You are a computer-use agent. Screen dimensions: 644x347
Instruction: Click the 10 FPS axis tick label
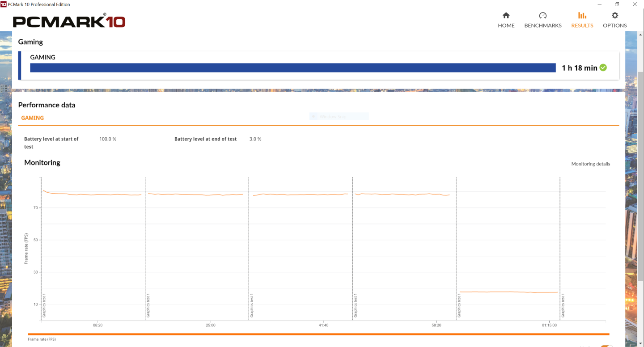point(35,305)
